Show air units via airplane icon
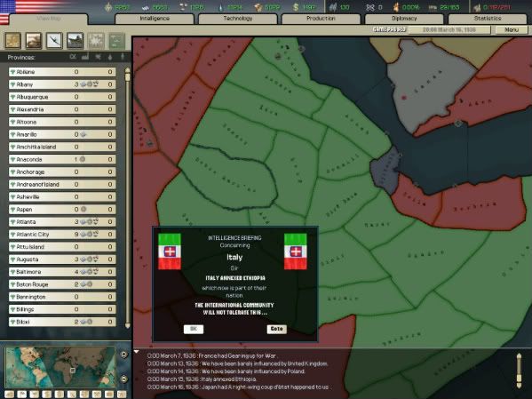 [x=54, y=41]
